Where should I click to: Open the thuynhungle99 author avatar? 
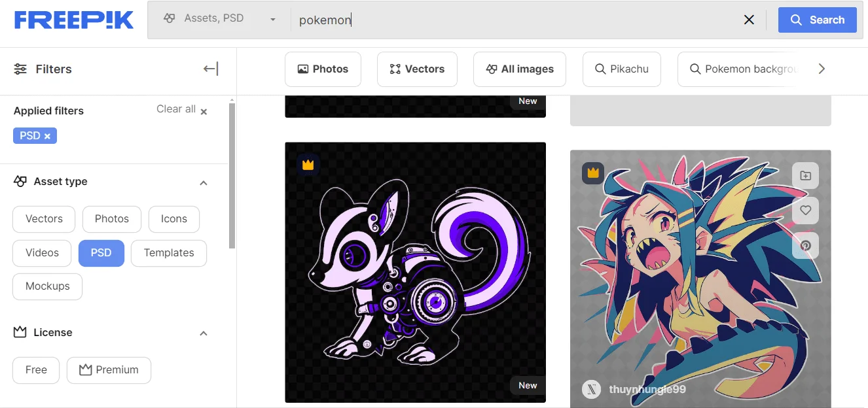pyautogui.click(x=592, y=390)
